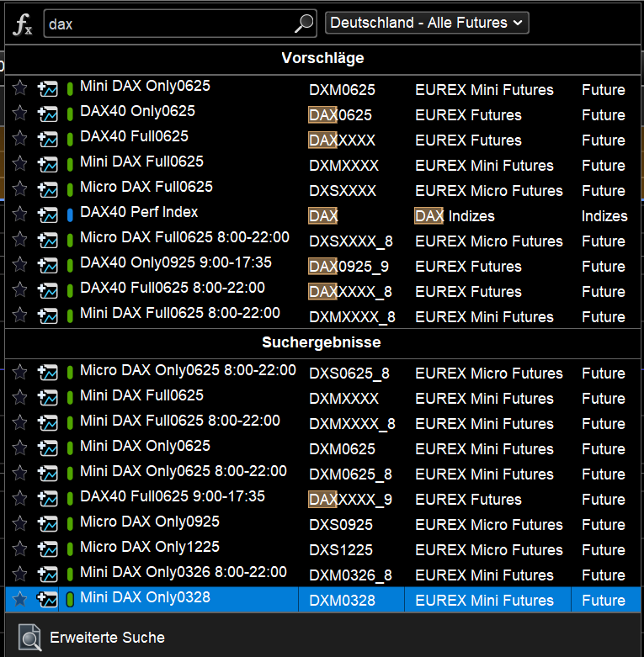
Task: Click add-chart icon for Mini DAX Only0328
Action: pyautogui.click(x=48, y=599)
